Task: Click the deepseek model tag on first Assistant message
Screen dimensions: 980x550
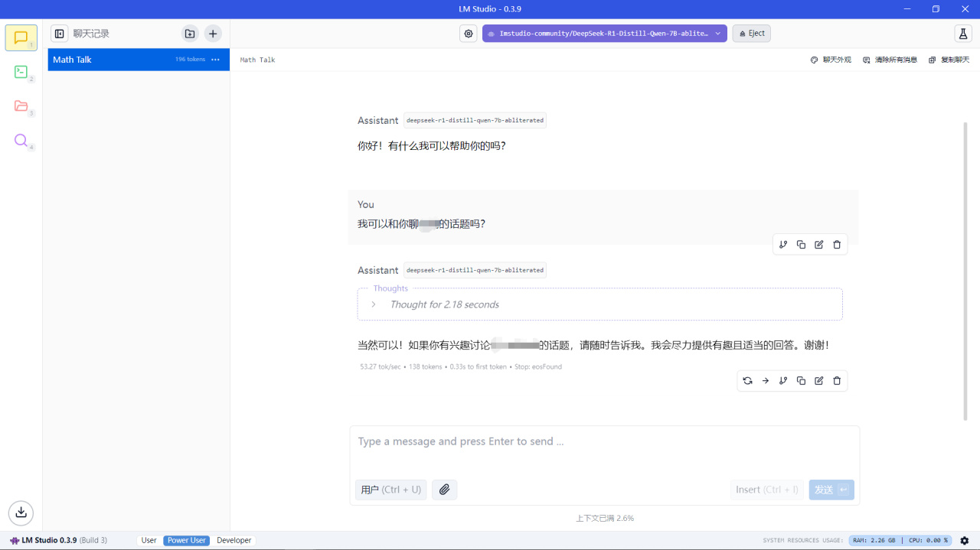Action: (475, 120)
